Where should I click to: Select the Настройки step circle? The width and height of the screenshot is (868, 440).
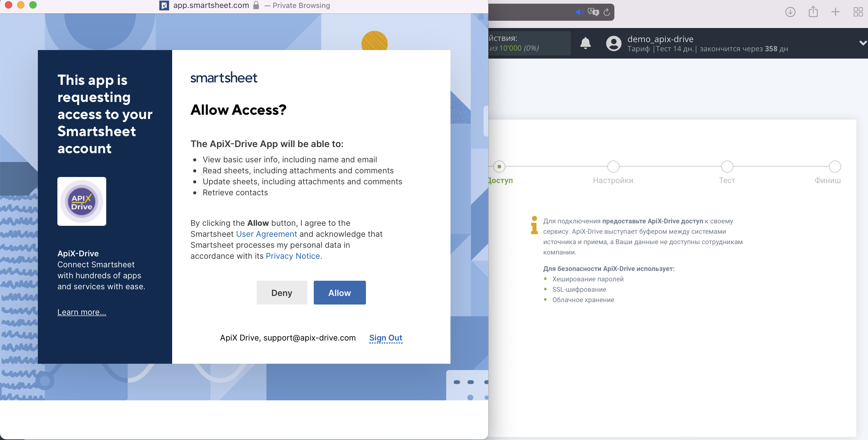pos(613,166)
